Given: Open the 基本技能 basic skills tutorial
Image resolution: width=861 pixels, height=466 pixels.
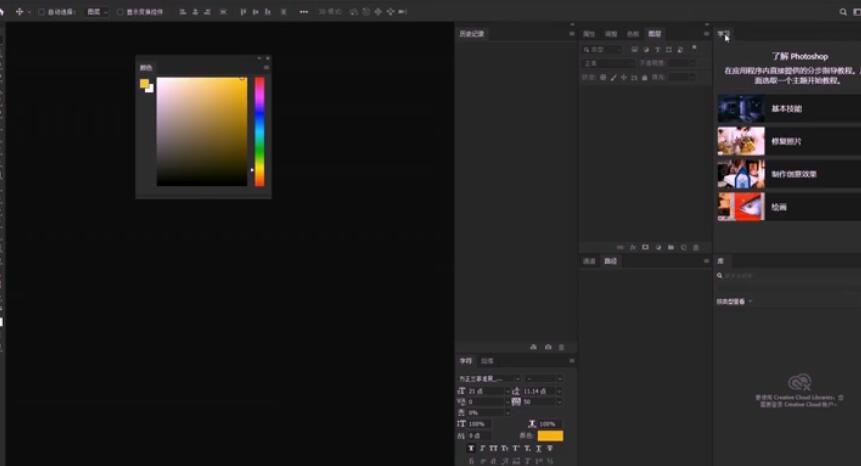Looking at the screenshot, I should (787, 108).
